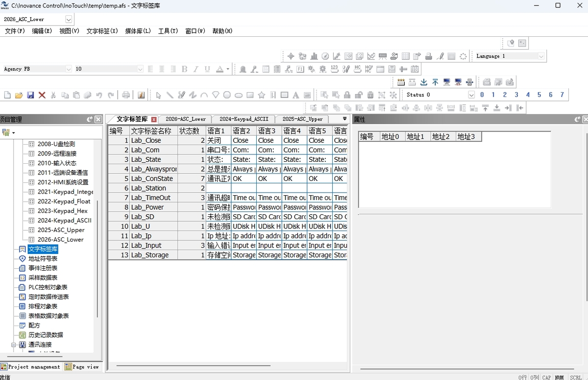The image size is (588, 380).
Task: Open the Status 0 dropdown
Action: 471,95
